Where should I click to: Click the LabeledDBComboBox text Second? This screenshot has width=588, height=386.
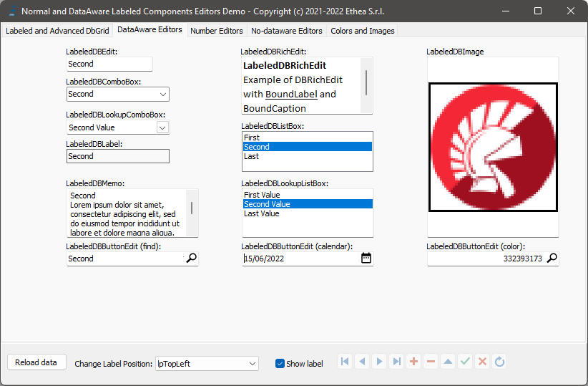(x=81, y=94)
